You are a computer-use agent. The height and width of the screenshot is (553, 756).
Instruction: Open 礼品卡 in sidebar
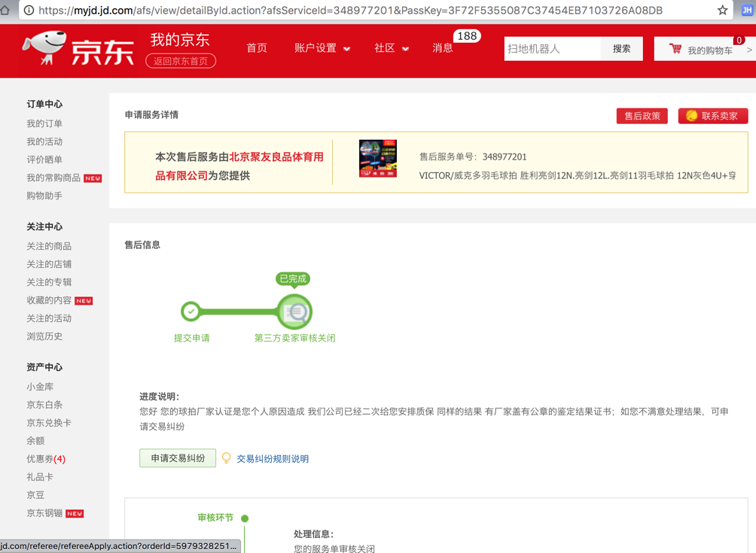[x=40, y=477]
